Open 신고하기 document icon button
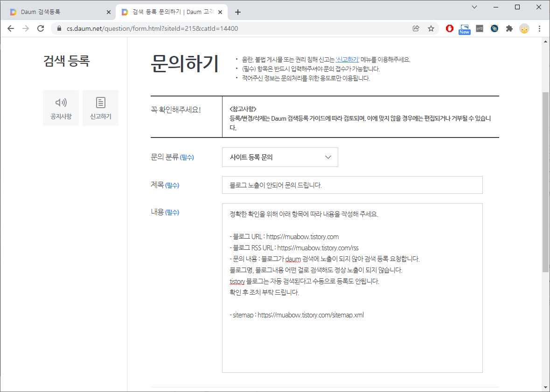Screen dimensions: 550x392 [101, 108]
